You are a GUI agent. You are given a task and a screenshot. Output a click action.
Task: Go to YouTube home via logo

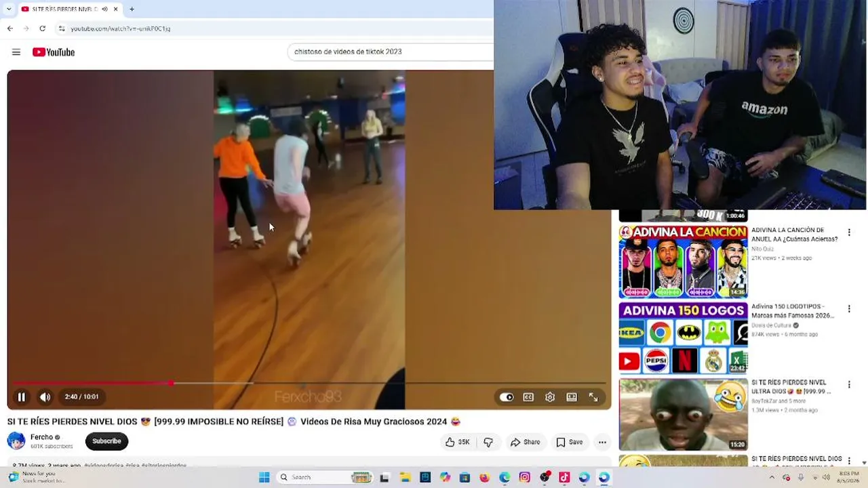[x=54, y=52]
